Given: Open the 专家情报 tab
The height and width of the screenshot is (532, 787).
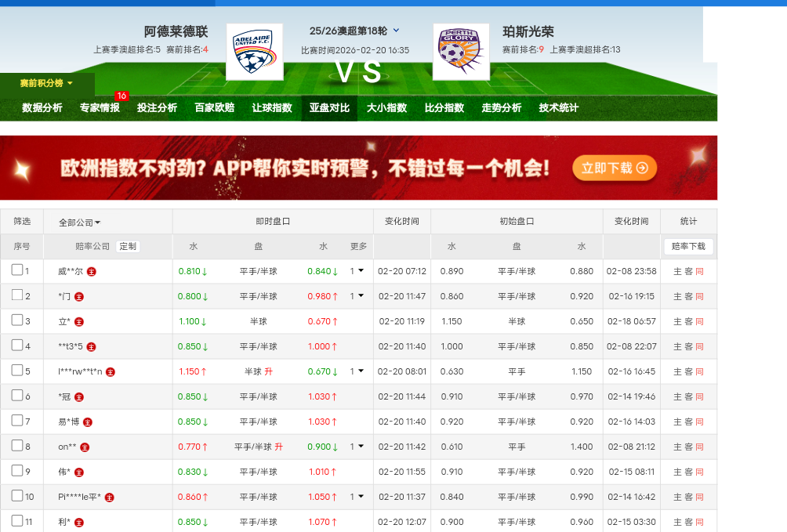Looking at the screenshot, I should pos(100,108).
